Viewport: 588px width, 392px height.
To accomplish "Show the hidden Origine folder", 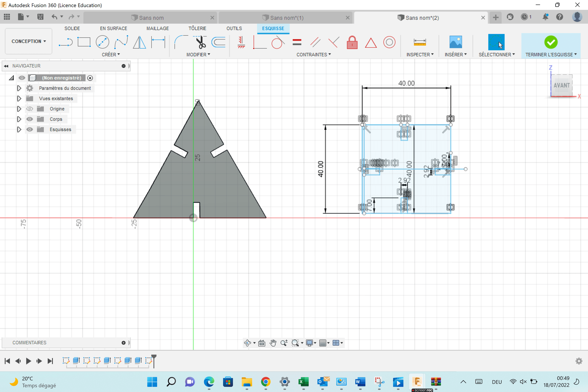I will 30,109.
